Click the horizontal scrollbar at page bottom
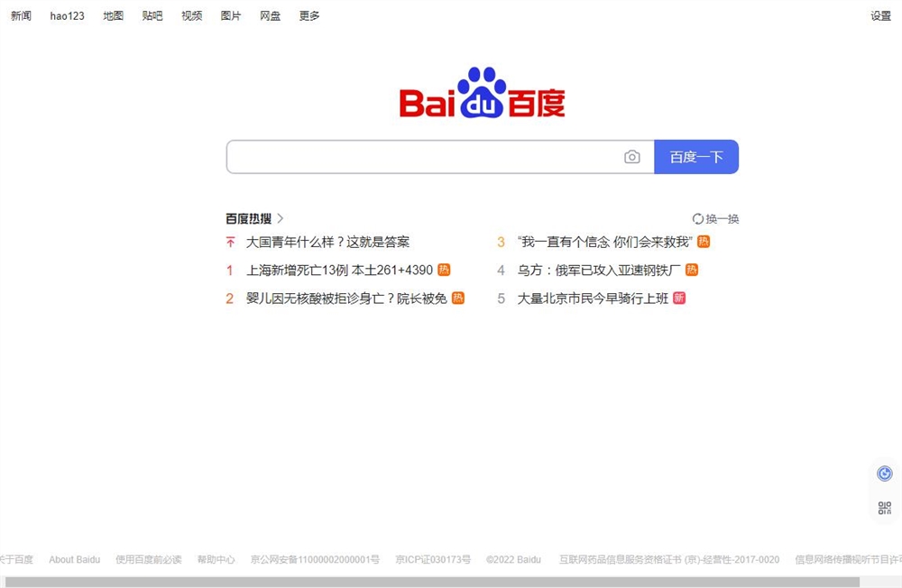The height and width of the screenshot is (588, 902). (x=432, y=583)
